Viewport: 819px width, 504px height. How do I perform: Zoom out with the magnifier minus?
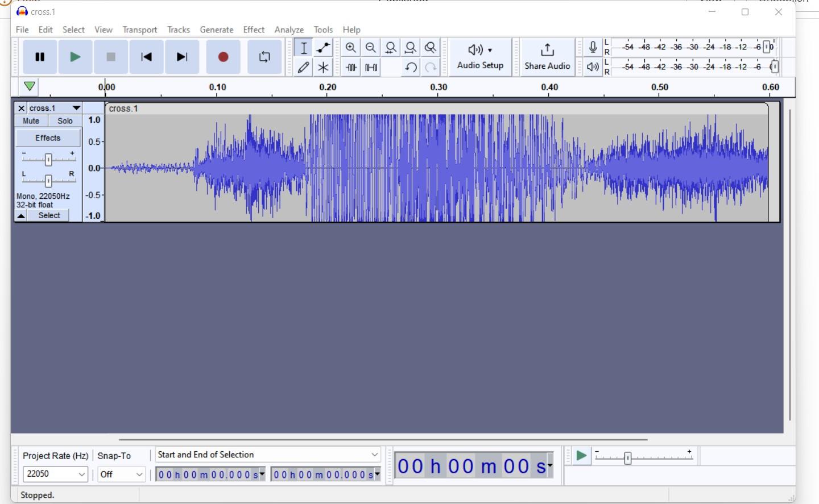coord(371,48)
